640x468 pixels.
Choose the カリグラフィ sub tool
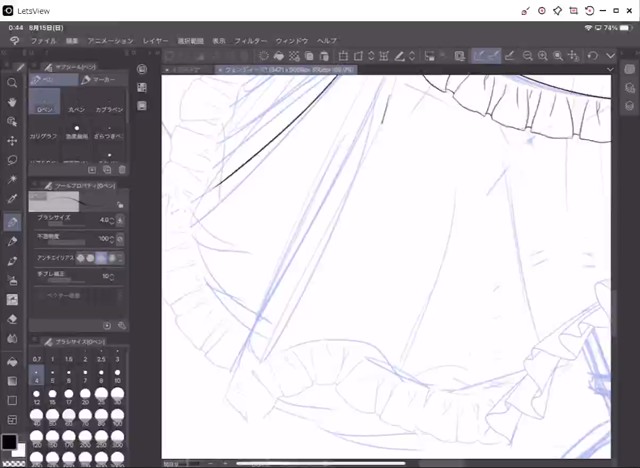pos(43,130)
